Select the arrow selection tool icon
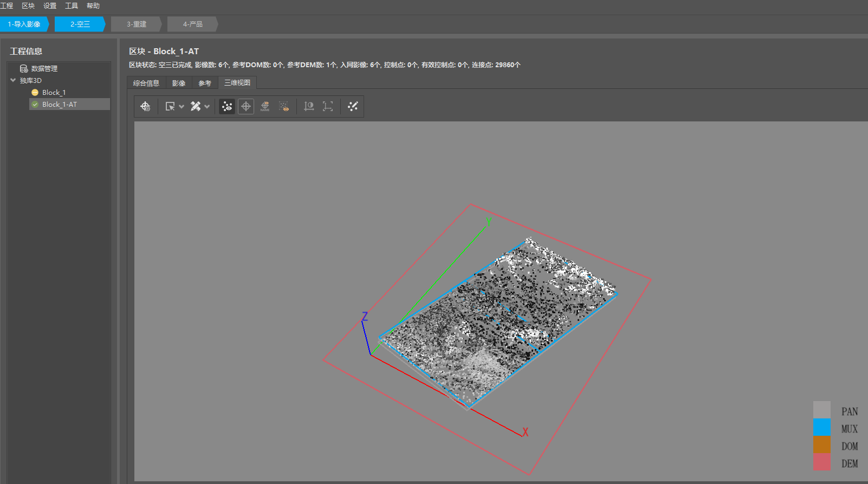The width and height of the screenshot is (868, 484). [170, 107]
